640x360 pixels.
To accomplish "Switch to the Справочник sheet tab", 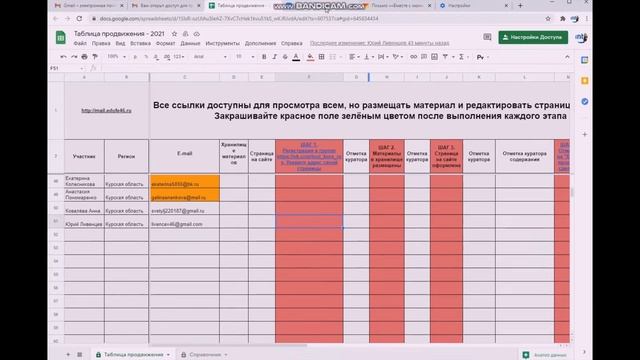I will (x=204, y=355).
